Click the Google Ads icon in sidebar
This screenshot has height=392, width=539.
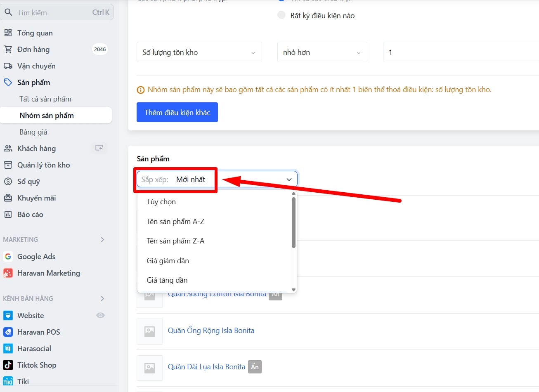(8, 257)
